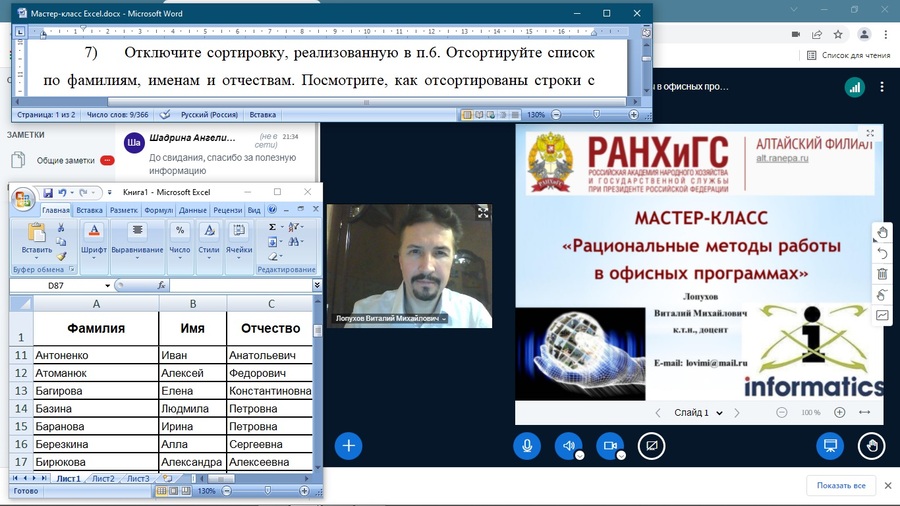900x506 pixels.
Task: Raise hand using the bottom-right hand button
Action: [871, 446]
